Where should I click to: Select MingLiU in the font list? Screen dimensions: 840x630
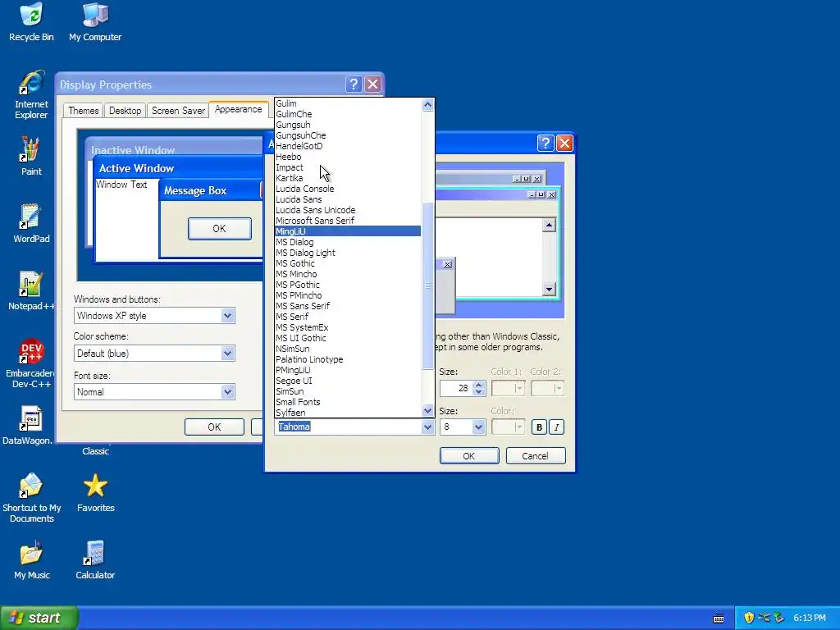[x=348, y=231]
